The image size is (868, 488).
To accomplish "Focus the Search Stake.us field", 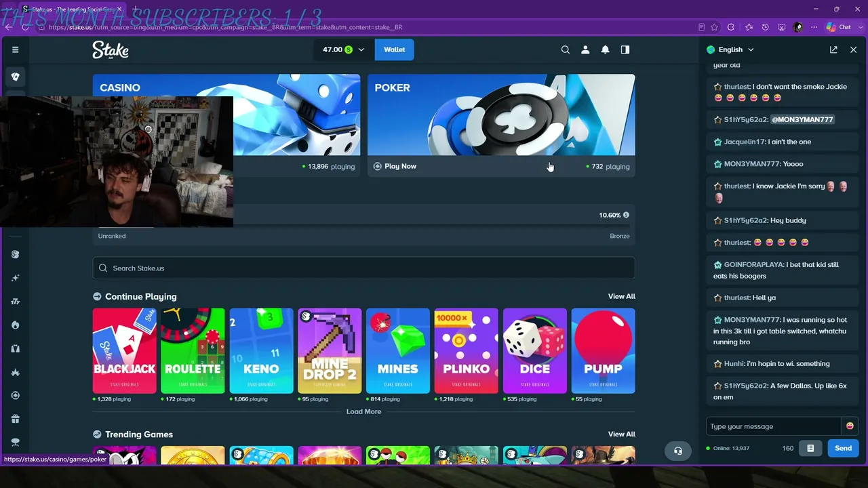I will pos(363,268).
